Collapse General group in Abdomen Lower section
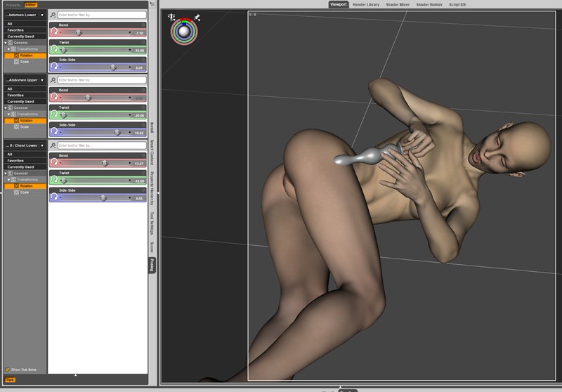Image resolution: width=562 pixels, height=392 pixels. (x=6, y=43)
